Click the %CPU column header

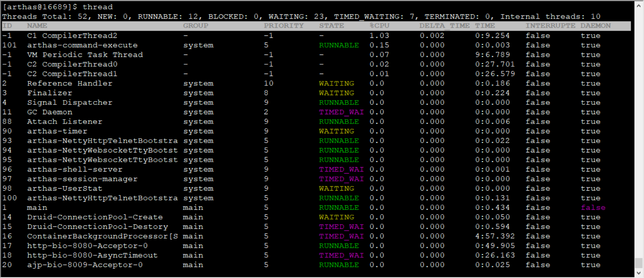pos(379,26)
